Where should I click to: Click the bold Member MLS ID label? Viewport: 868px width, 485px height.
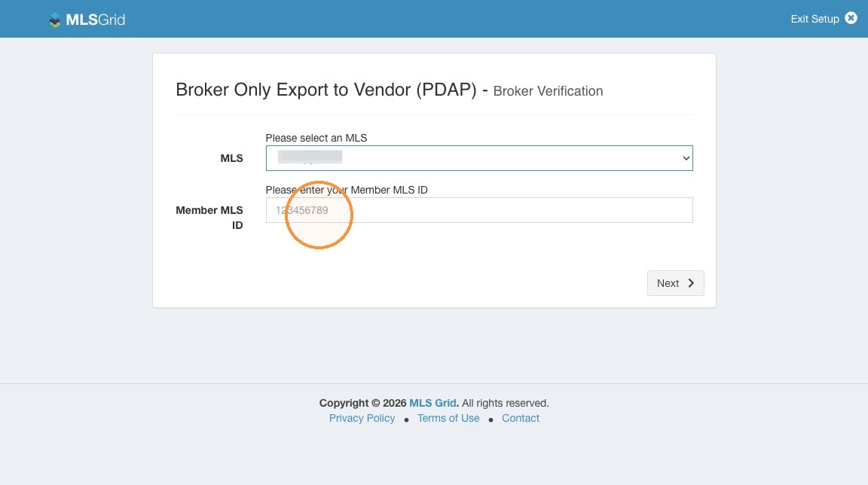(x=209, y=218)
